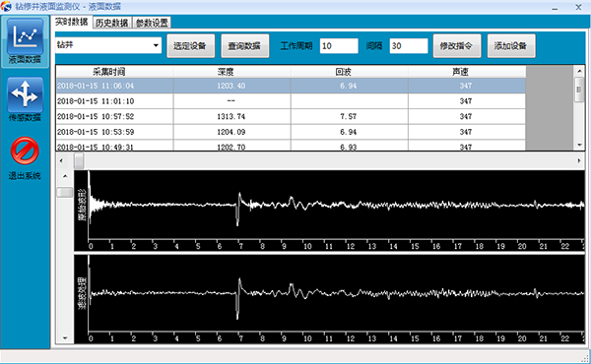Click the 修改指令 button
This screenshot has height=364, width=591.
click(457, 46)
